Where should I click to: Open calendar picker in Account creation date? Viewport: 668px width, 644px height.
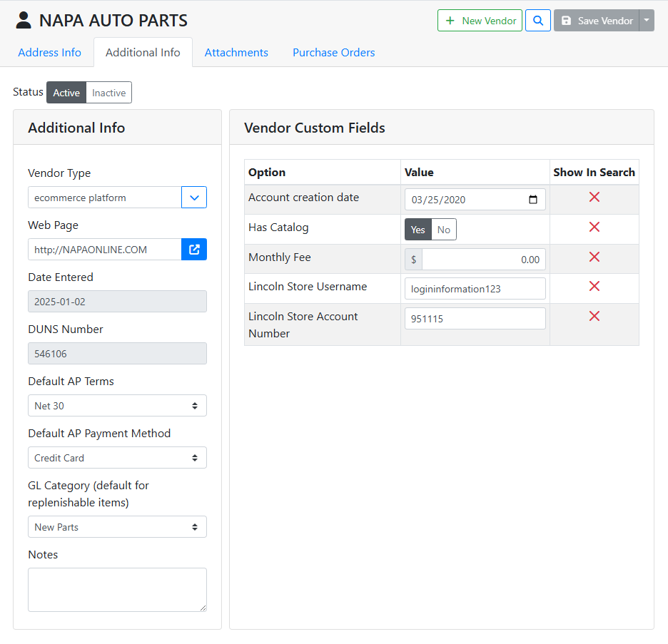point(533,200)
